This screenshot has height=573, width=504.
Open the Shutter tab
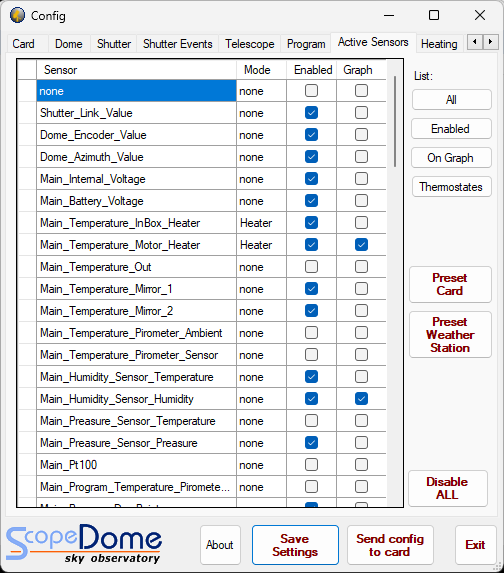click(x=114, y=44)
